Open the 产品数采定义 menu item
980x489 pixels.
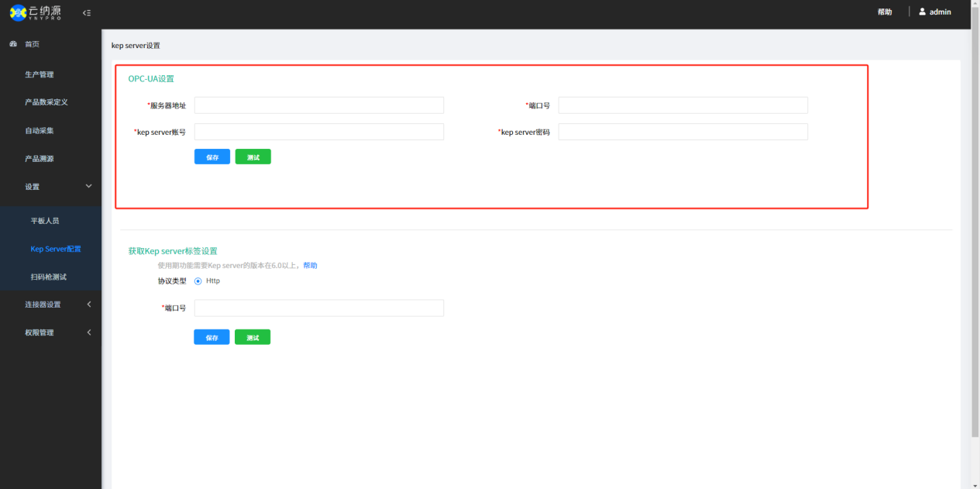point(46,102)
